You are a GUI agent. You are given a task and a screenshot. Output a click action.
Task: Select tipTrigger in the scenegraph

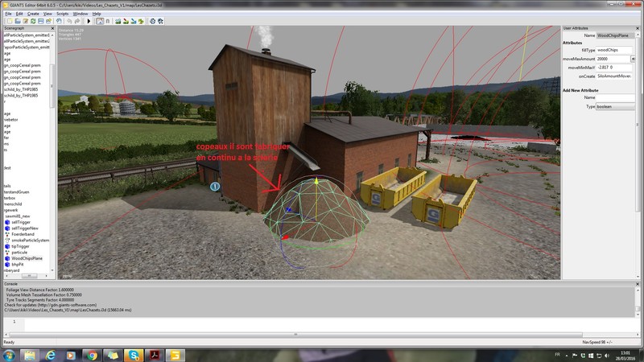click(22, 246)
